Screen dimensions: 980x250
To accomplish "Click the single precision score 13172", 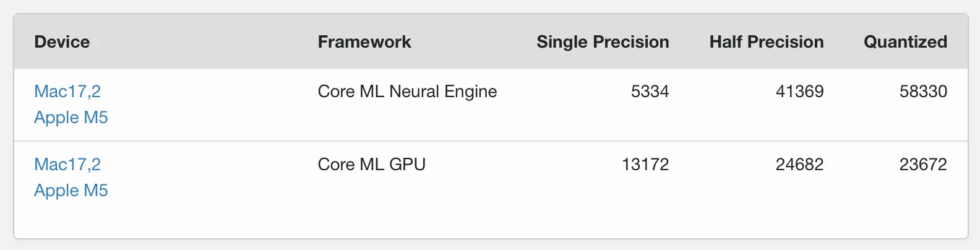I will point(645,165).
